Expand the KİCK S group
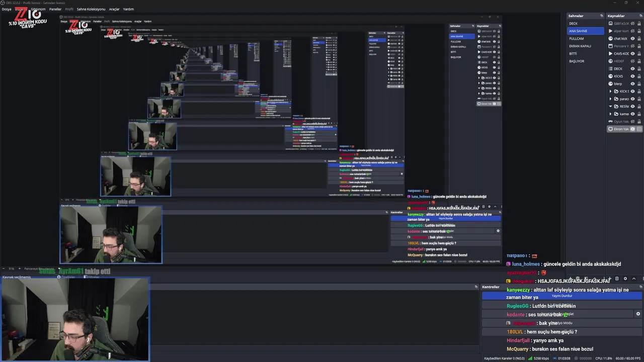 pos(611,92)
